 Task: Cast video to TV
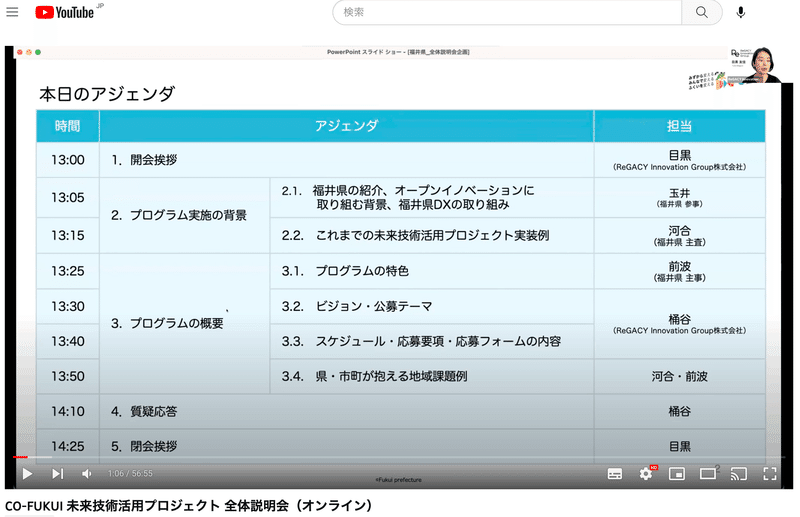738,474
